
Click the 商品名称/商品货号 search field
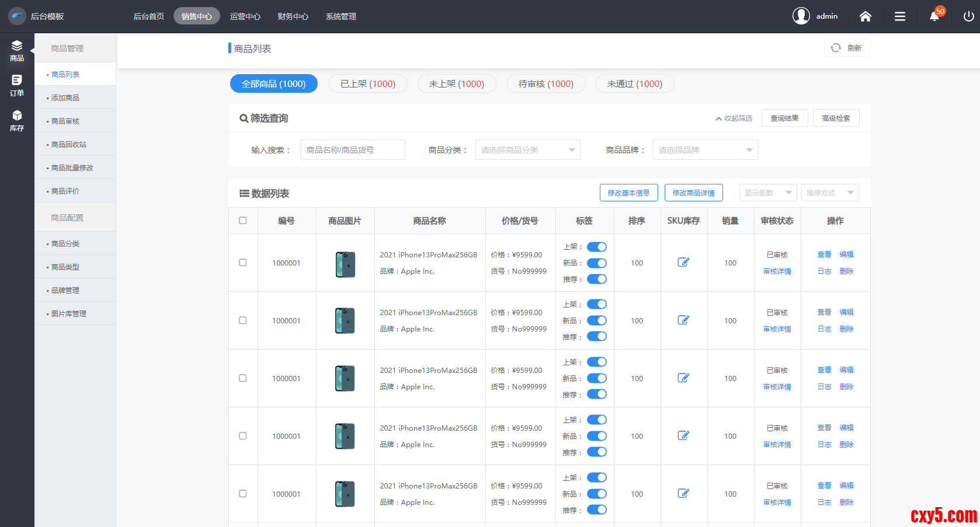(x=352, y=150)
